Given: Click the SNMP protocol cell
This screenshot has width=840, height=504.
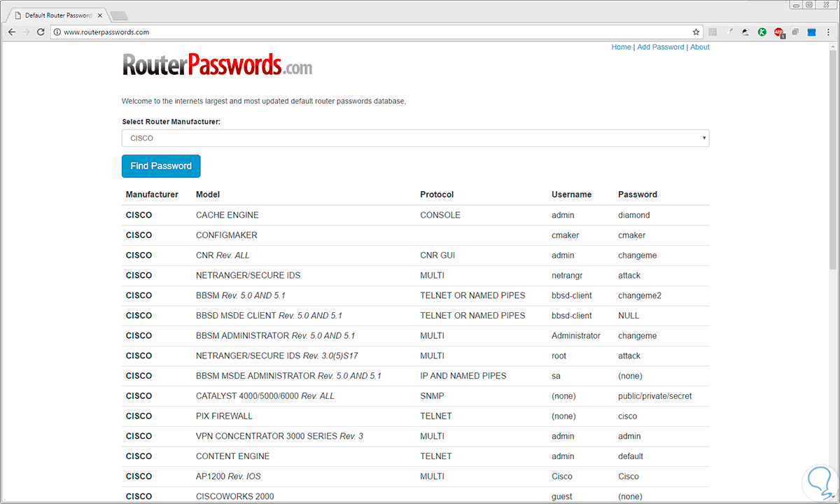Looking at the screenshot, I should click(432, 396).
